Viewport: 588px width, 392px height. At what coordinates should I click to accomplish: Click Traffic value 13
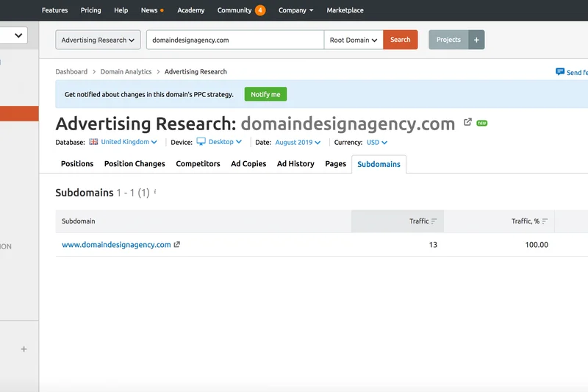pyautogui.click(x=433, y=245)
